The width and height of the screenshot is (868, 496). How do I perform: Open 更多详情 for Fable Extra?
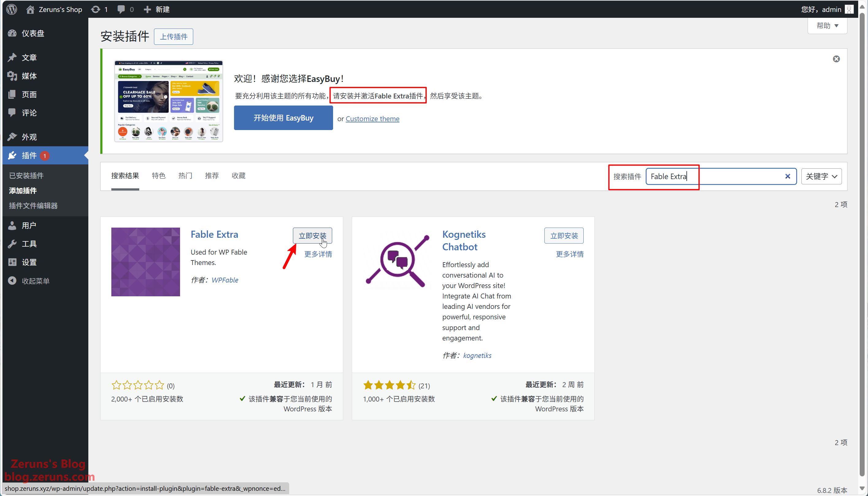[x=318, y=254]
